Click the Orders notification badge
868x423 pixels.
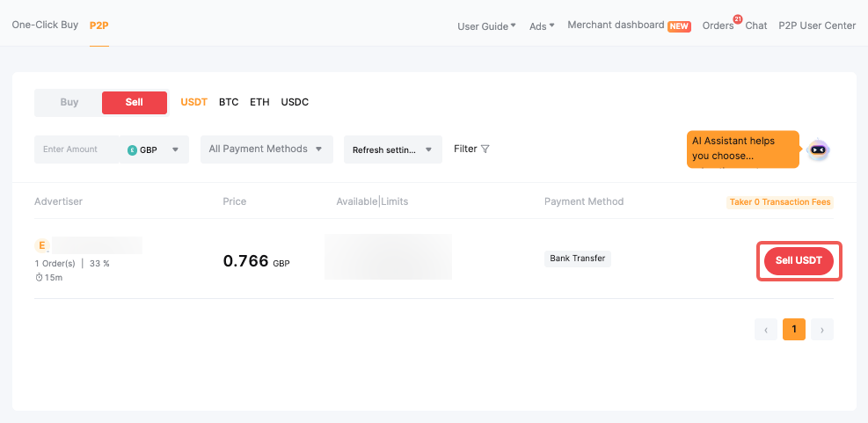coord(737,19)
